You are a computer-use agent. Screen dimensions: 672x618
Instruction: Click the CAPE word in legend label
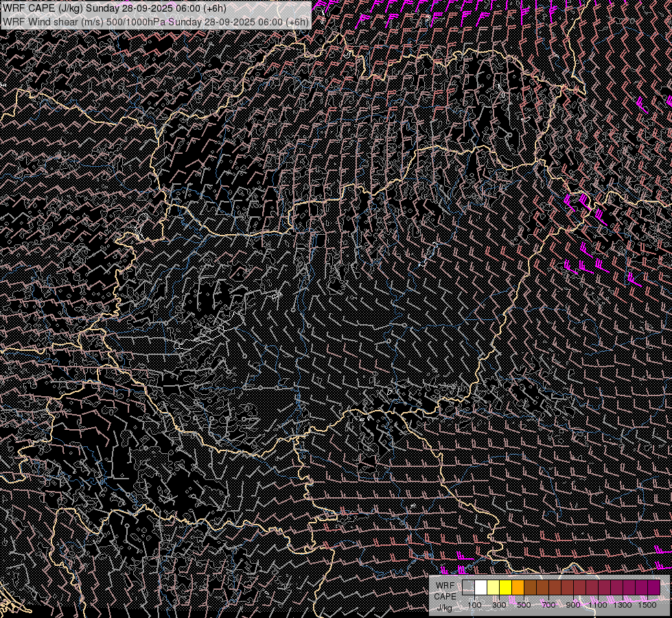tap(445, 596)
